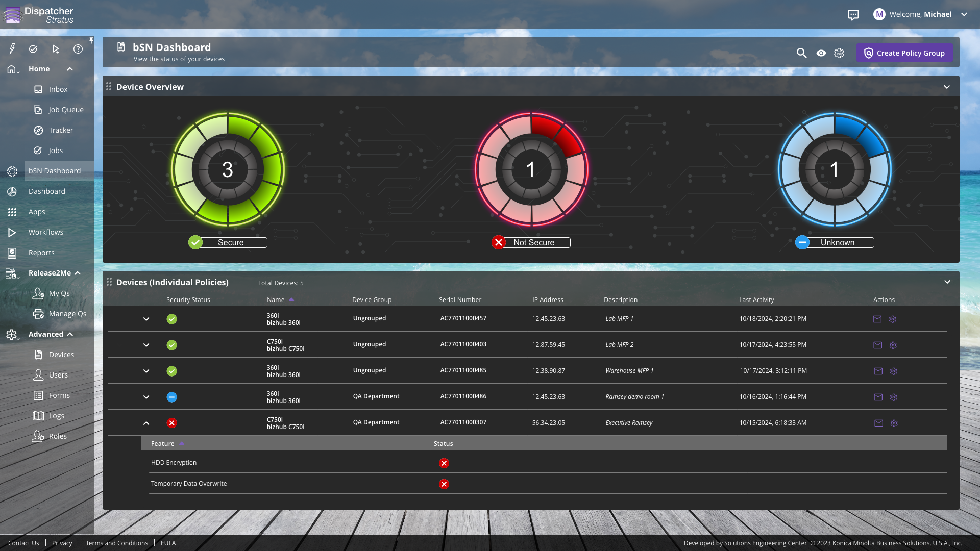Click the green Secure gauge showing 3
The height and width of the screenshot is (551, 980).
(228, 169)
